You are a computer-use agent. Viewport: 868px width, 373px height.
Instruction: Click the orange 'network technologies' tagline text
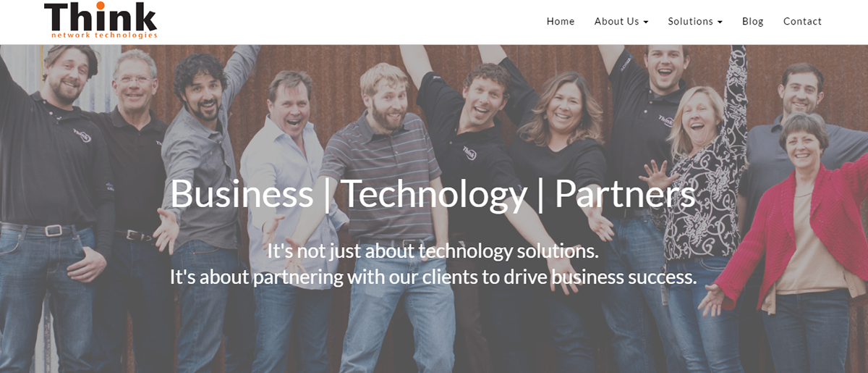pyautogui.click(x=104, y=35)
